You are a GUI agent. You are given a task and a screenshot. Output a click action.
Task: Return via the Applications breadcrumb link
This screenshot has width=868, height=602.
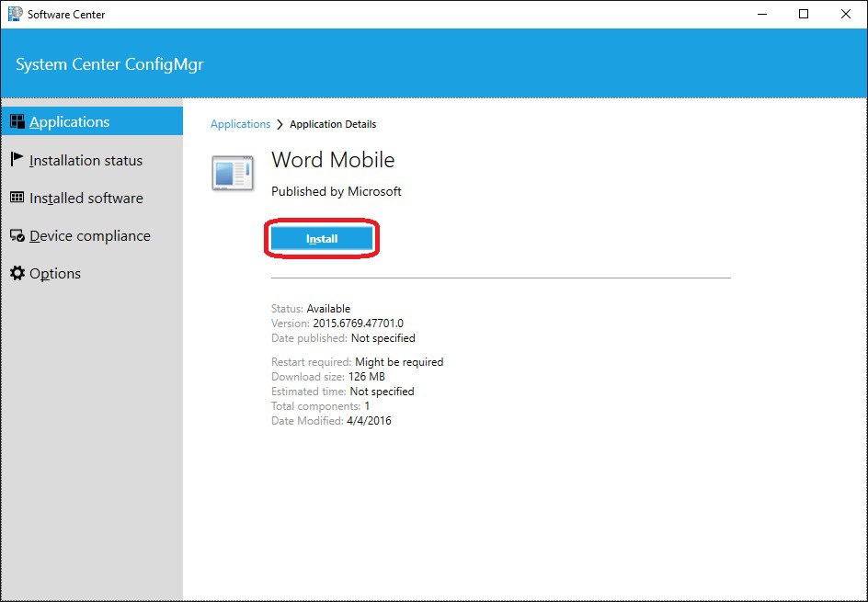pyautogui.click(x=240, y=124)
